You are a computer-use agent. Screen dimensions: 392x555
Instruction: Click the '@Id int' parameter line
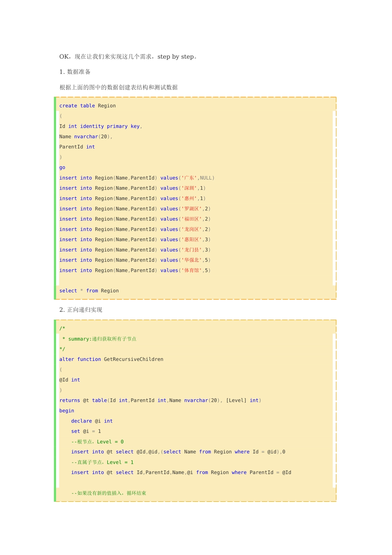point(70,380)
